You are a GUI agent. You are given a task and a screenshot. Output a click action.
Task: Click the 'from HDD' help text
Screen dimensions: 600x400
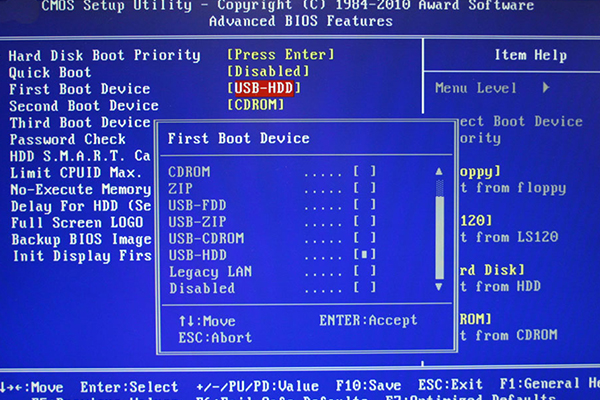click(x=508, y=286)
